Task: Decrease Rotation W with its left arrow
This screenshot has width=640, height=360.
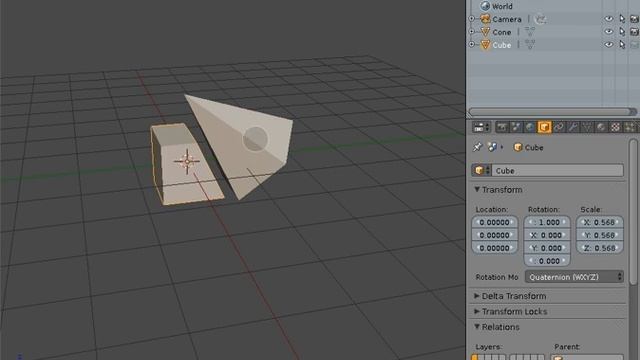Action: click(530, 222)
